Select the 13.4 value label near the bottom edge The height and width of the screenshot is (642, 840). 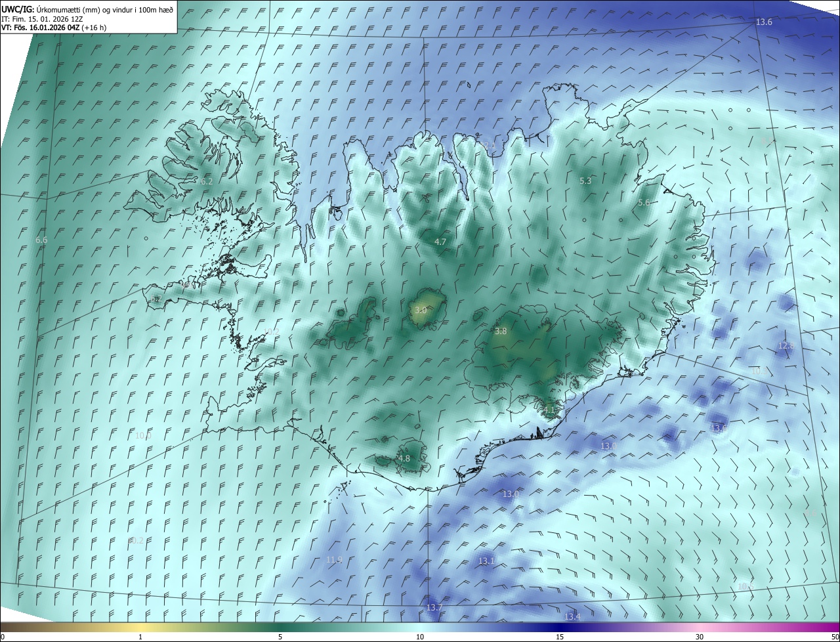572,616
